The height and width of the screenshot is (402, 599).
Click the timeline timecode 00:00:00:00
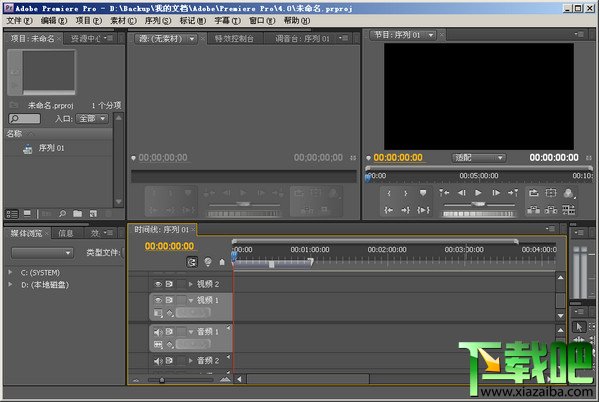point(169,246)
